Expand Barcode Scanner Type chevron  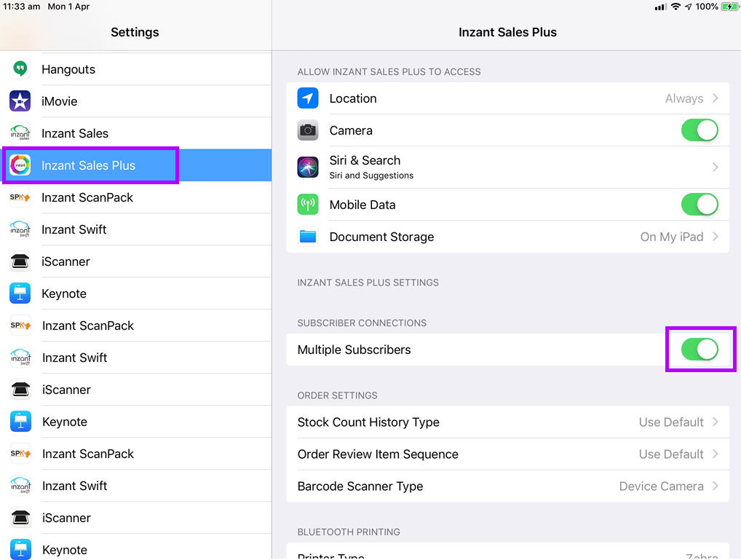coord(716,486)
